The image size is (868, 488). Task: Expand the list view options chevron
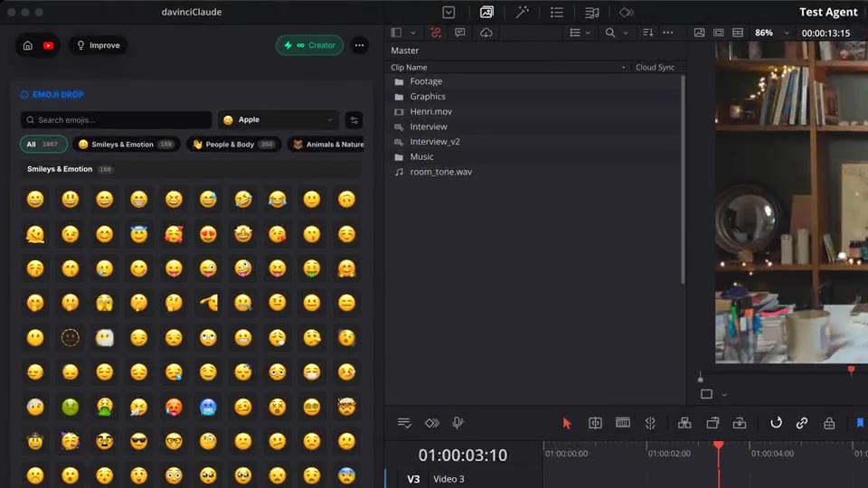[588, 33]
